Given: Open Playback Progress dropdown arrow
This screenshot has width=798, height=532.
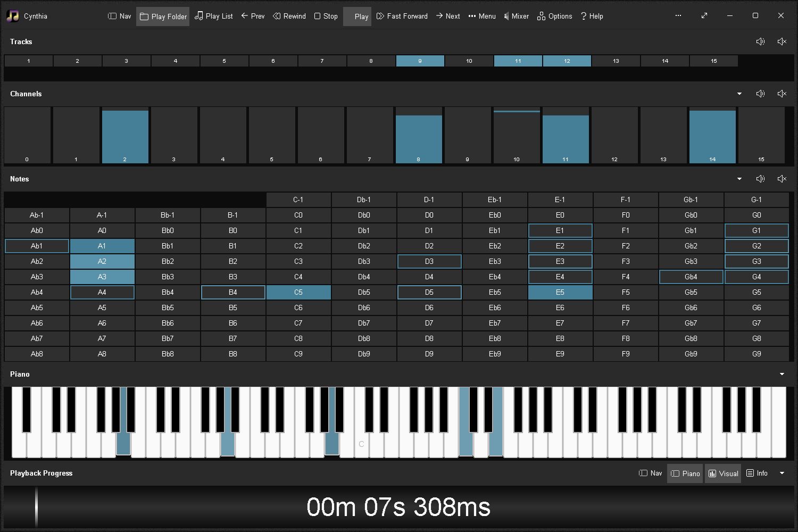Looking at the screenshot, I should pos(782,473).
